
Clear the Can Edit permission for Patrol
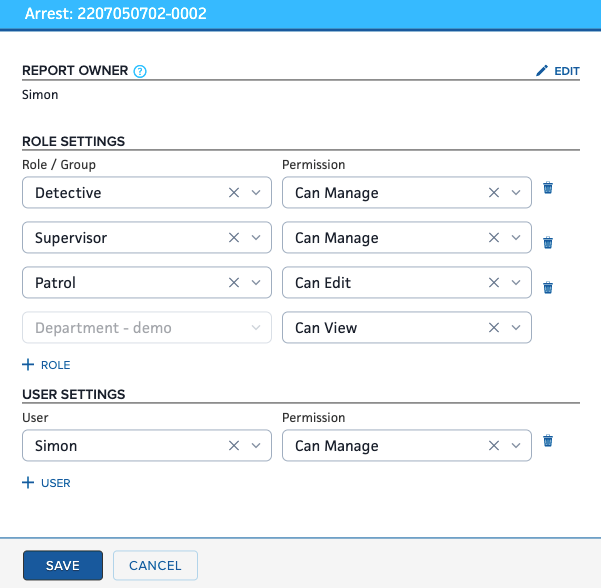click(x=494, y=283)
